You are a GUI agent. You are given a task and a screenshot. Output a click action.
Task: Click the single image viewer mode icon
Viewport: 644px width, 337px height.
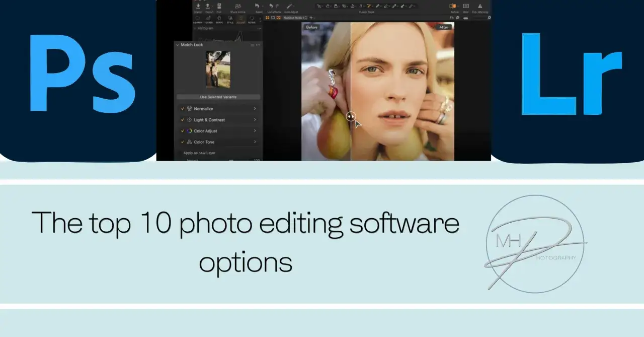[x=273, y=18]
